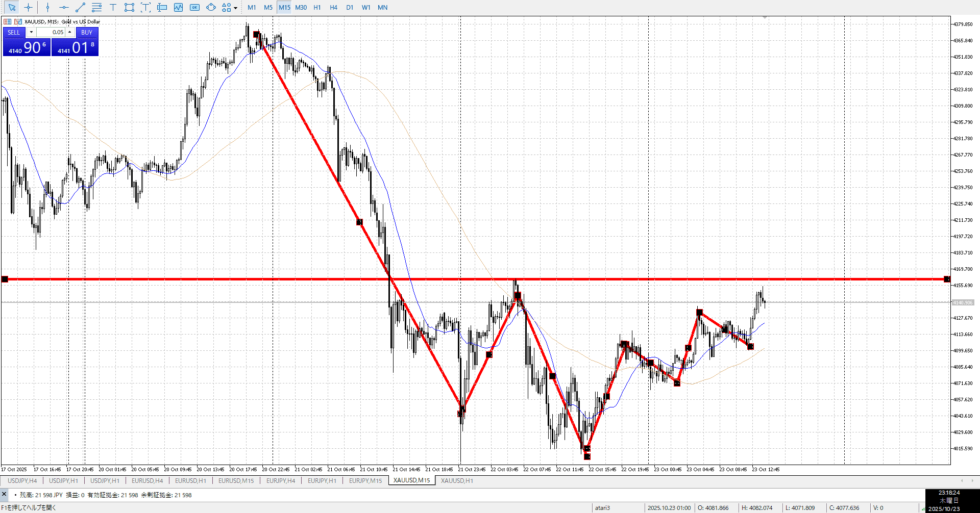Pick the Horizontal Line drawing tool
The image size is (980, 513).
[x=64, y=7]
